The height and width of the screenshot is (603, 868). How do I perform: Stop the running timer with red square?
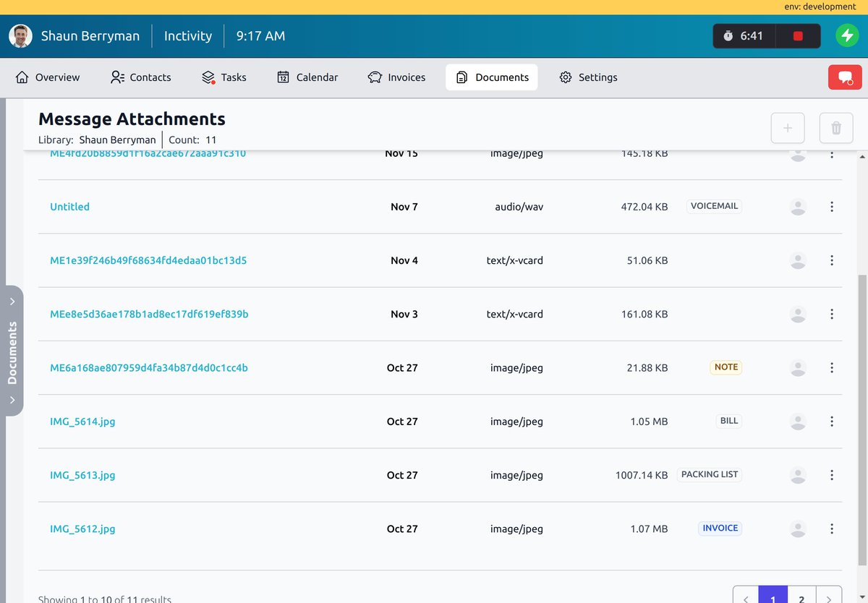pos(798,36)
